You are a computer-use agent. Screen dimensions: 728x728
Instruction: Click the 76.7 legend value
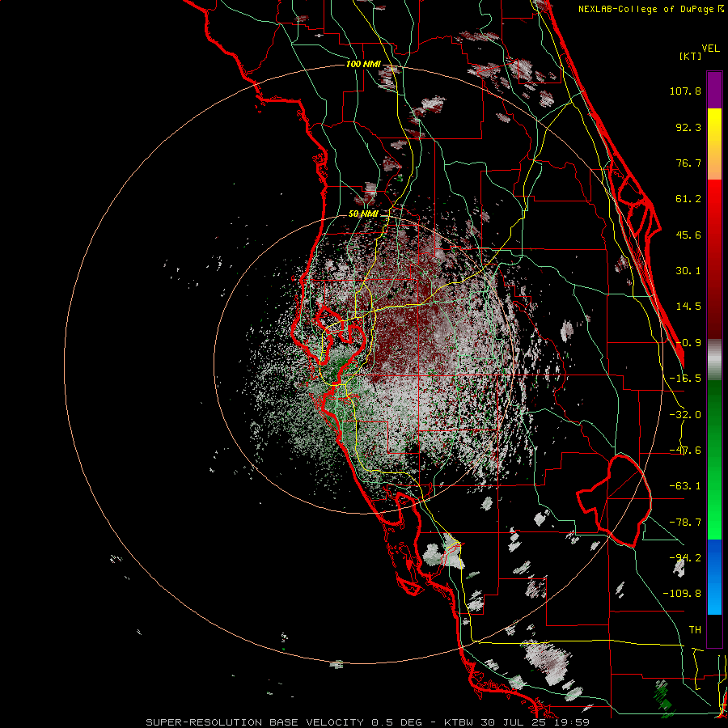(x=688, y=163)
